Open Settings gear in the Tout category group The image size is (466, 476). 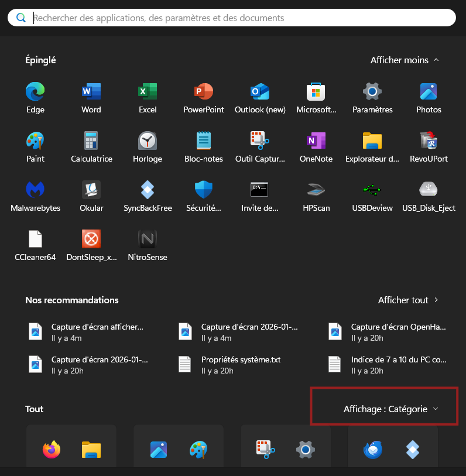tap(306, 450)
